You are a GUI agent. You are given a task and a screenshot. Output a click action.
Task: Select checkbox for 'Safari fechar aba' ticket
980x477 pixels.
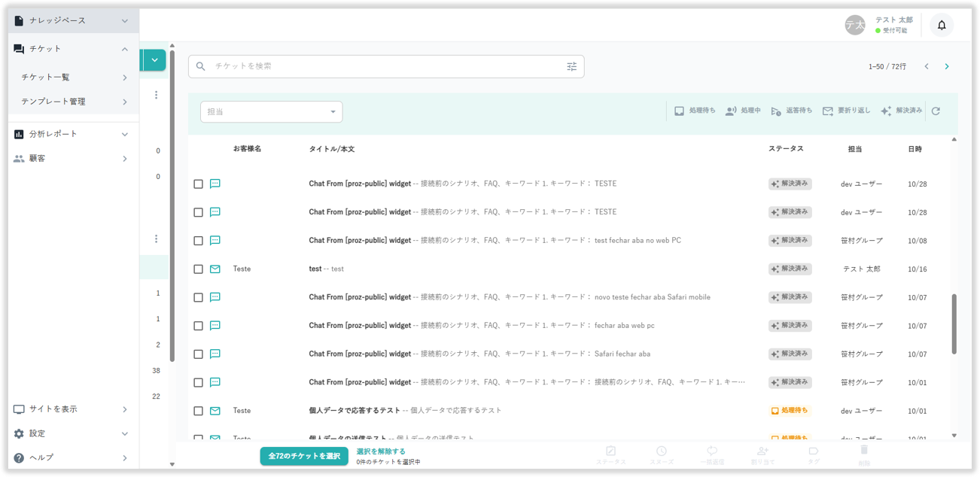pos(199,354)
